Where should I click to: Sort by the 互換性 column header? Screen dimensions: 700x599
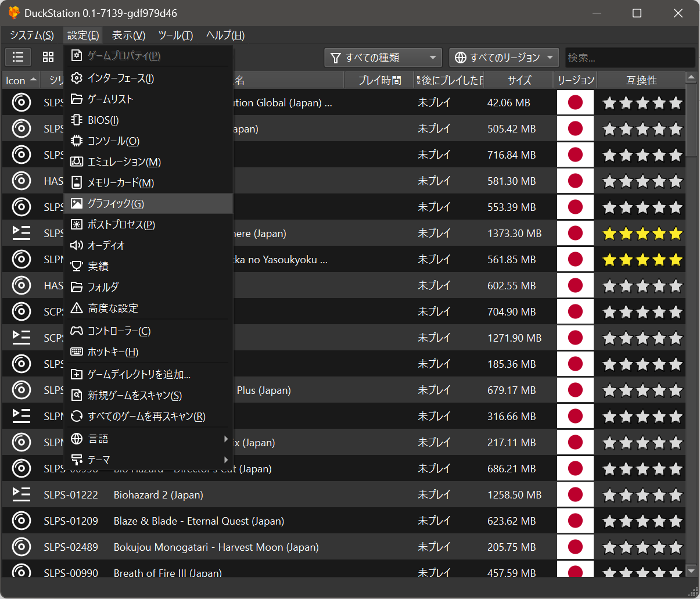pos(641,80)
